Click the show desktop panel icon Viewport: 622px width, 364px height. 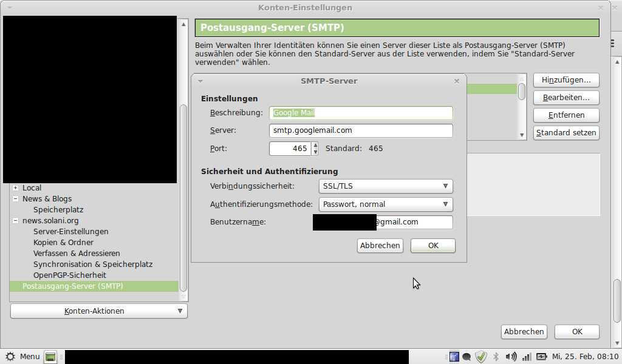tap(50, 357)
